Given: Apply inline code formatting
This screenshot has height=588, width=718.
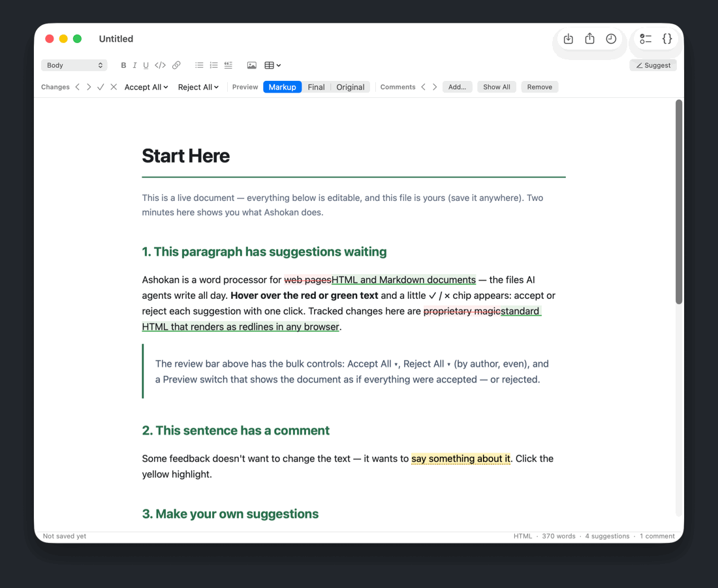Looking at the screenshot, I should pyautogui.click(x=161, y=65).
